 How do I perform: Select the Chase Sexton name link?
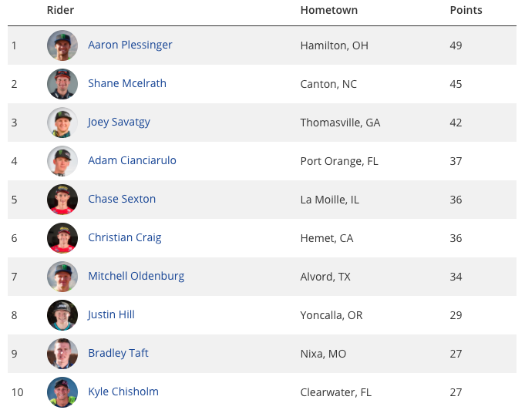pyautogui.click(x=122, y=199)
